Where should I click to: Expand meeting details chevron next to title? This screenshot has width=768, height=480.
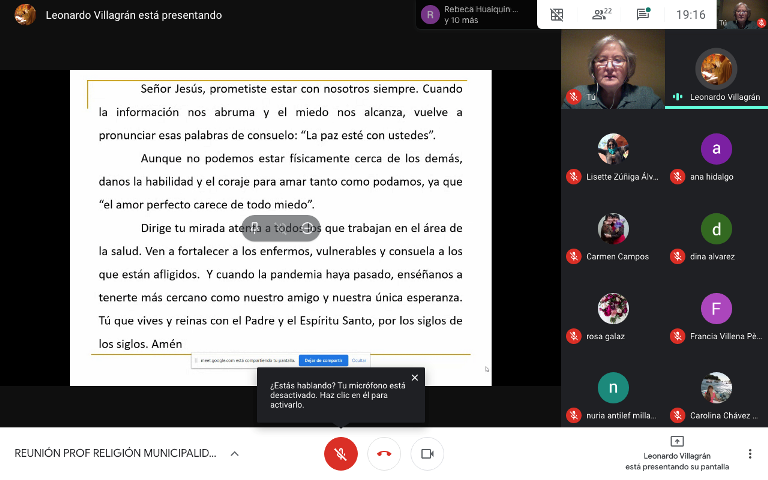pyautogui.click(x=235, y=454)
